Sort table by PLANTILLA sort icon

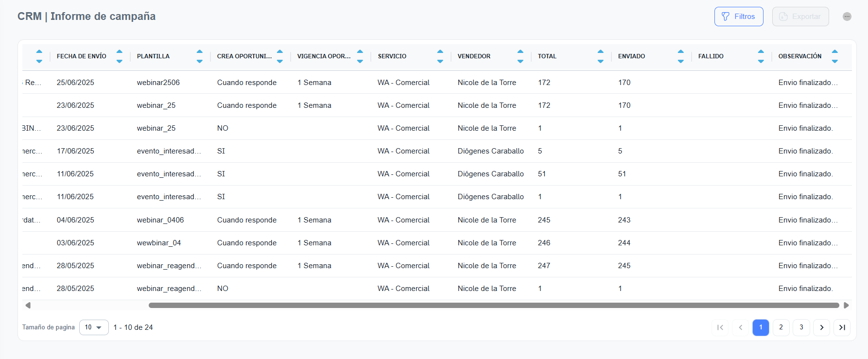coord(200,56)
